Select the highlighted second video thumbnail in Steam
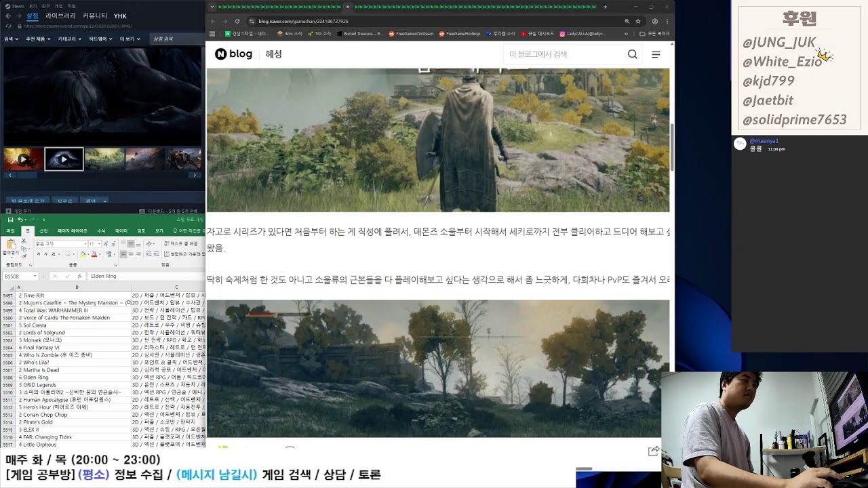This screenshot has height=488, width=868. point(64,159)
